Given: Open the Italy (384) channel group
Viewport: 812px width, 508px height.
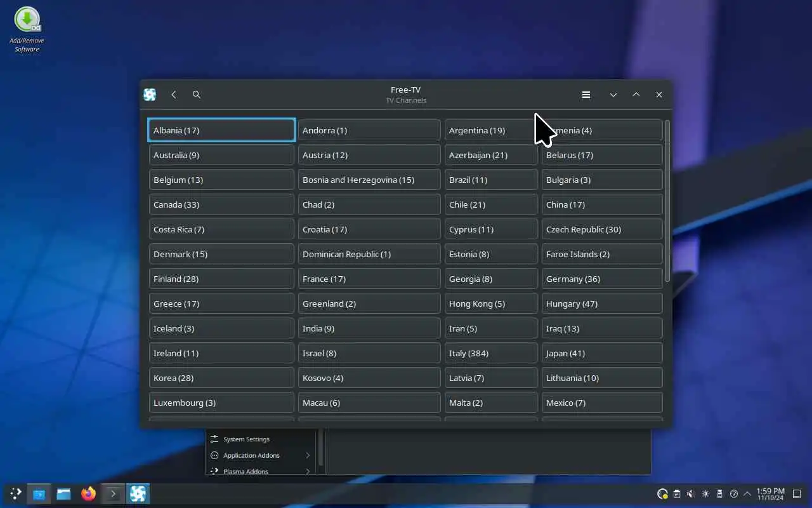Looking at the screenshot, I should click(x=491, y=353).
